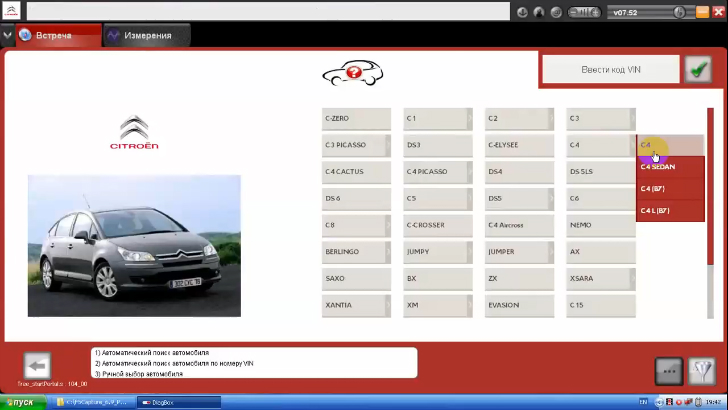Click the EN language indicator in tray
The height and width of the screenshot is (410, 728).
tap(643, 402)
